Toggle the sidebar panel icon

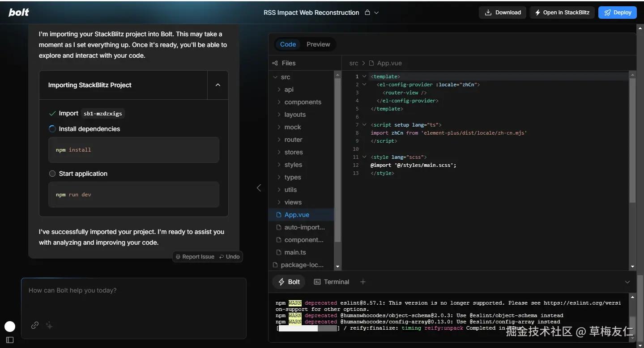10,340
